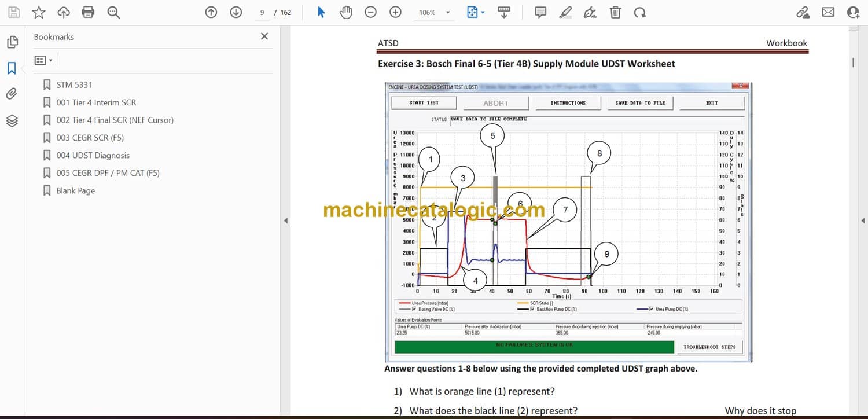
Task: Open fit page options dropdown
Action: (x=483, y=13)
